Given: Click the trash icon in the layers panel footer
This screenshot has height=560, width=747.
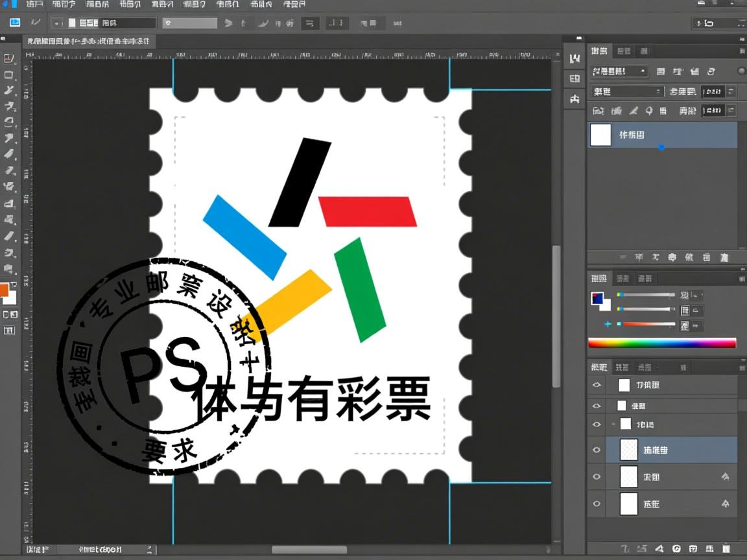Looking at the screenshot, I should 726,548.
